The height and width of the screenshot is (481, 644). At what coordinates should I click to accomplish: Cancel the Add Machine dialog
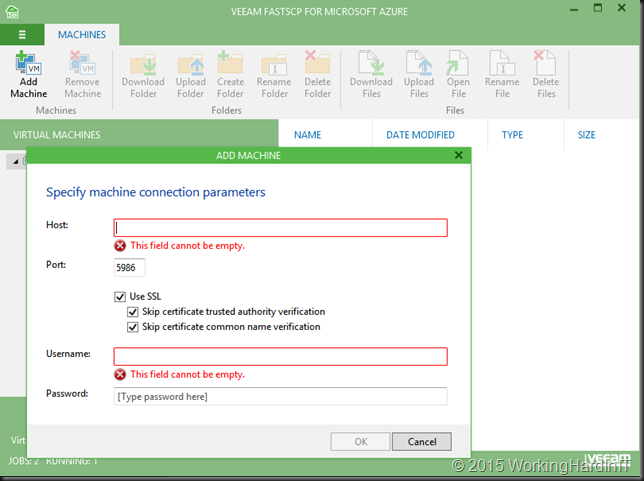[x=422, y=442]
